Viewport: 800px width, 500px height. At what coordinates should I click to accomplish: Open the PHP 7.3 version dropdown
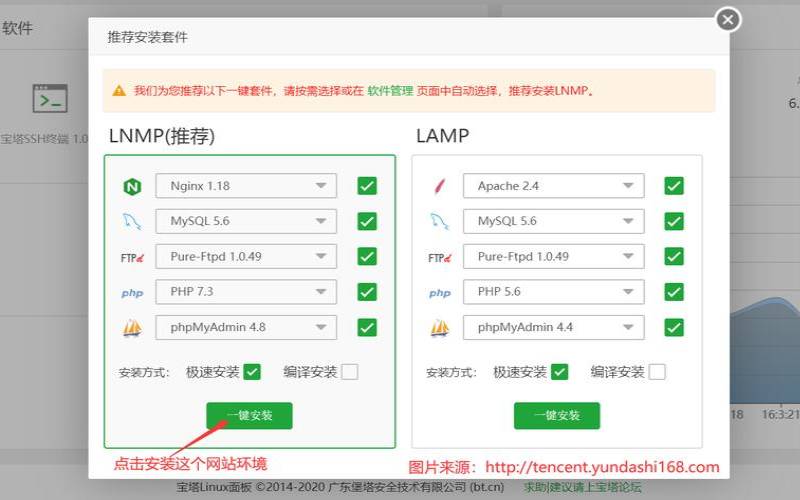click(x=246, y=292)
